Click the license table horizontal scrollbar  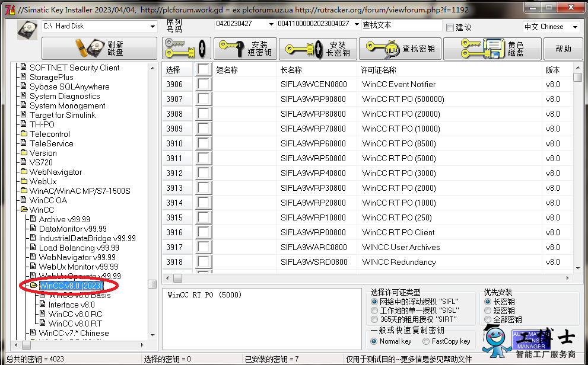point(367,278)
